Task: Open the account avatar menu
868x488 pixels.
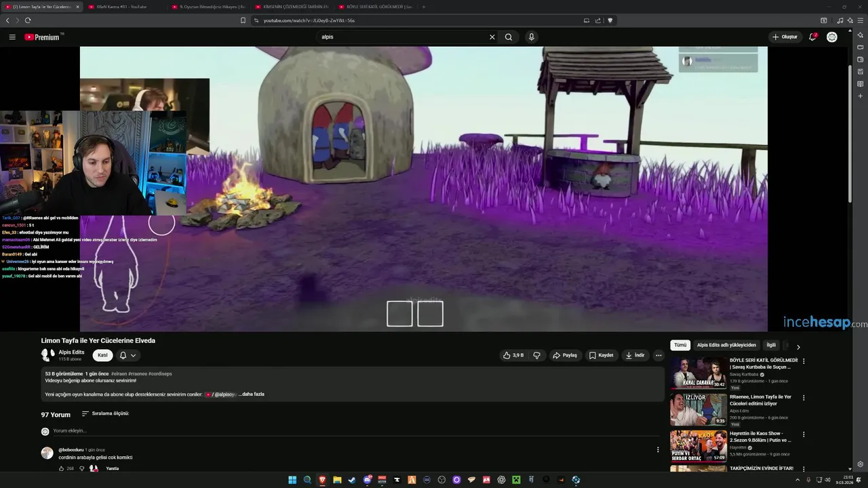Action: tap(832, 37)
